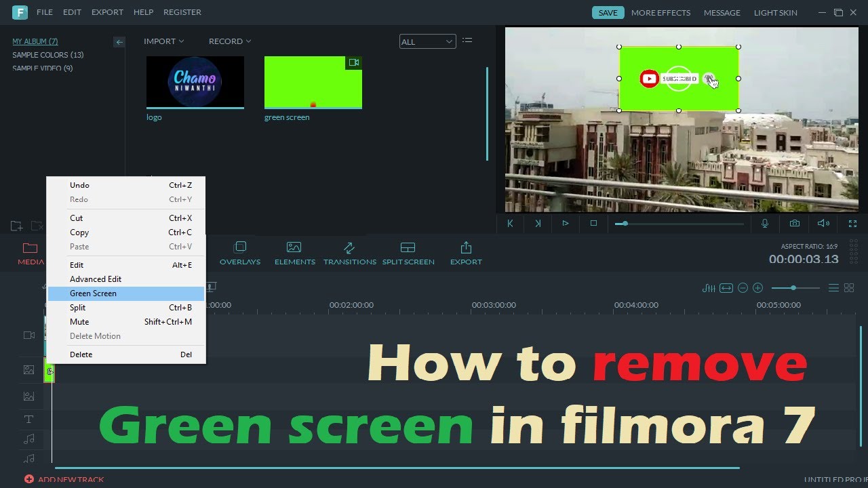This screenshot has height=488, width=868.
Task: Open Sample Colors (13) folder
Action: coord(48,55)
